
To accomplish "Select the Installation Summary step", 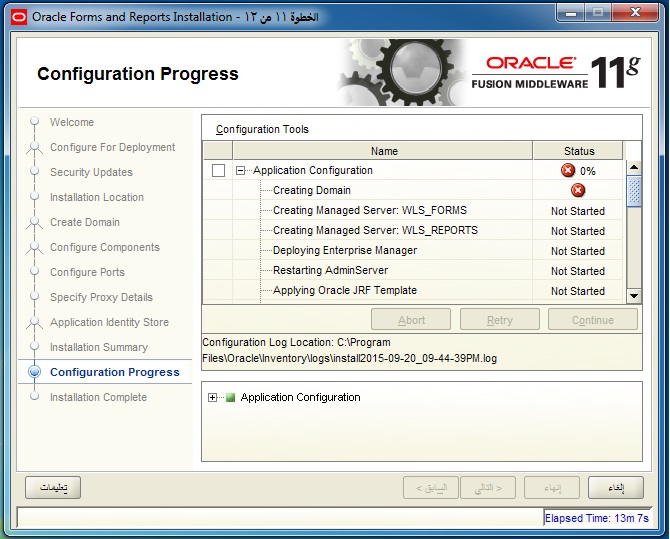I will (98, 347).
